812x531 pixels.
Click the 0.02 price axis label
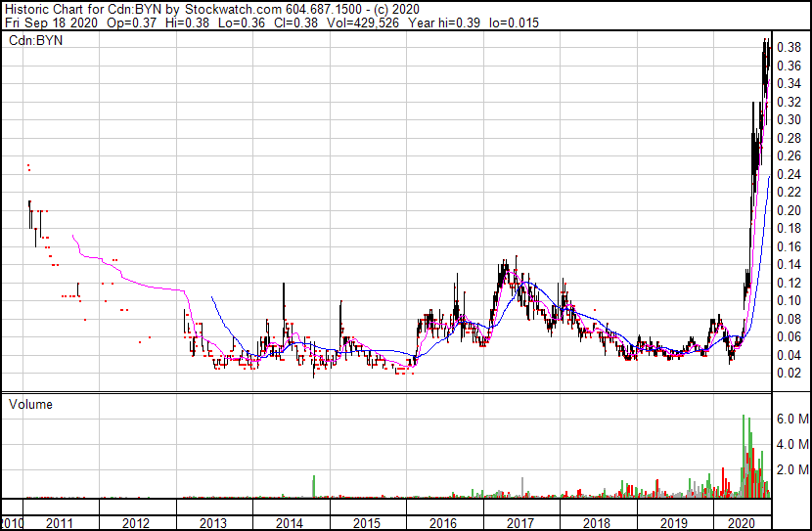click(x=789, y=373)
